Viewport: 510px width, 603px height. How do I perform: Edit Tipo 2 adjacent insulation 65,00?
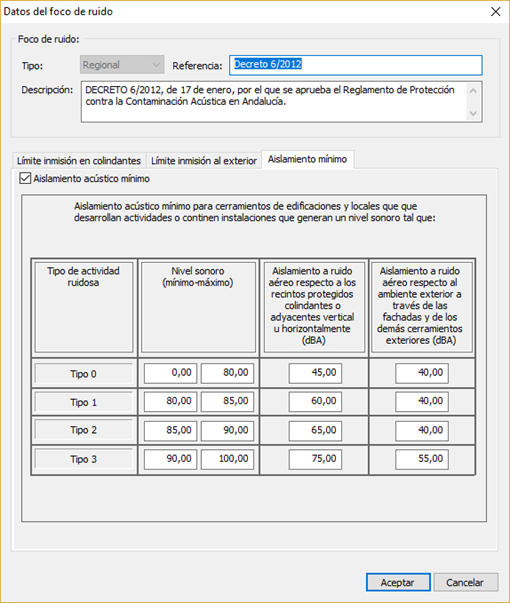[x=315, y=430]
